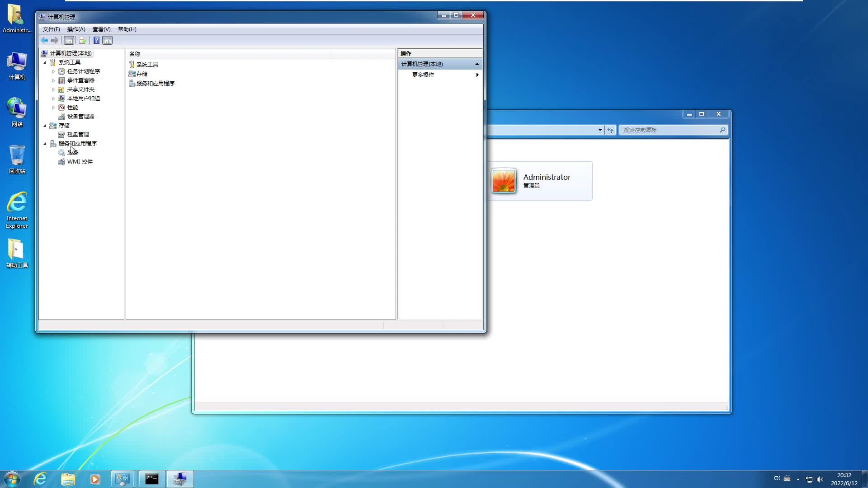
Task: Expand the 共享文件夹 node
Action: click(53, 89)
